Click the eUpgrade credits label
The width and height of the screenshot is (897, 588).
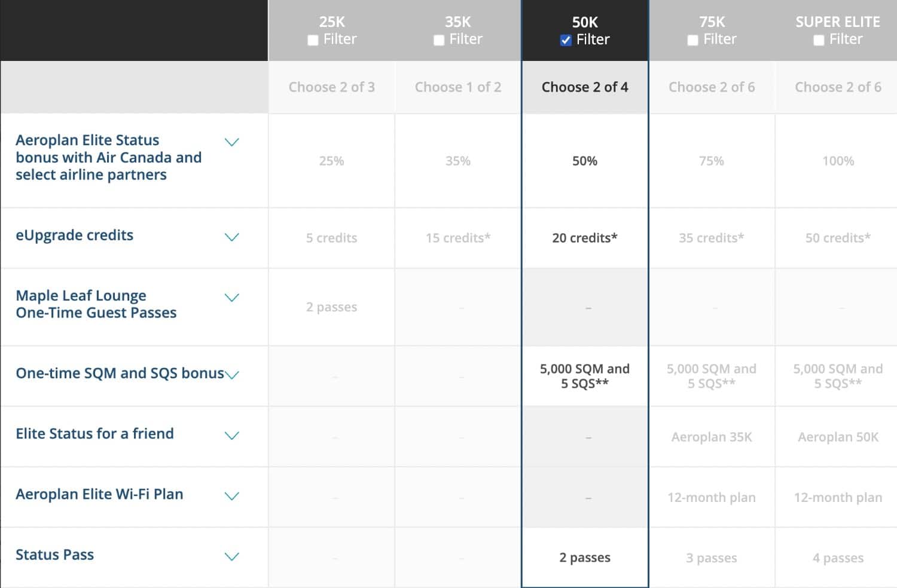pyautogui.click(x=74, y=235)
